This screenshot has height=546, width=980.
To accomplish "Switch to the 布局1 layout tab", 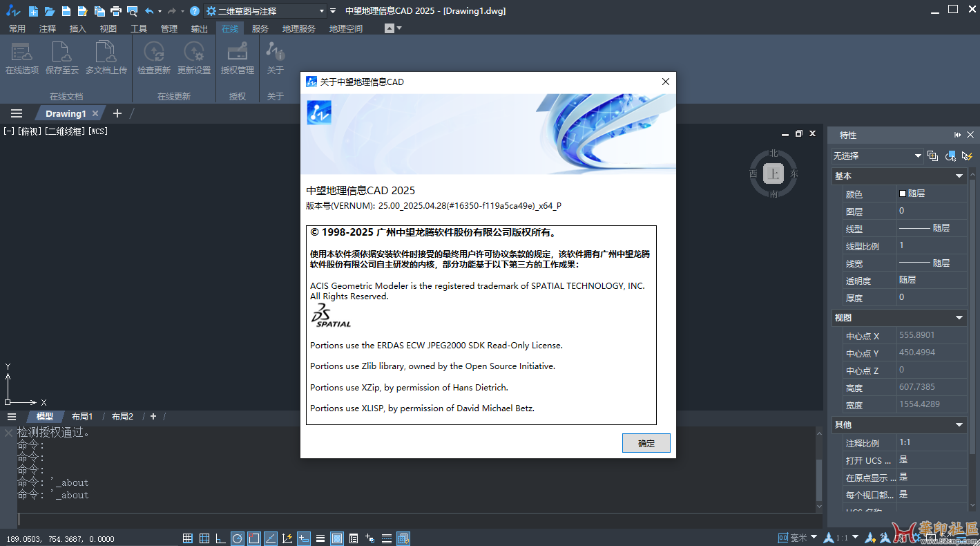I will [82, 417].
